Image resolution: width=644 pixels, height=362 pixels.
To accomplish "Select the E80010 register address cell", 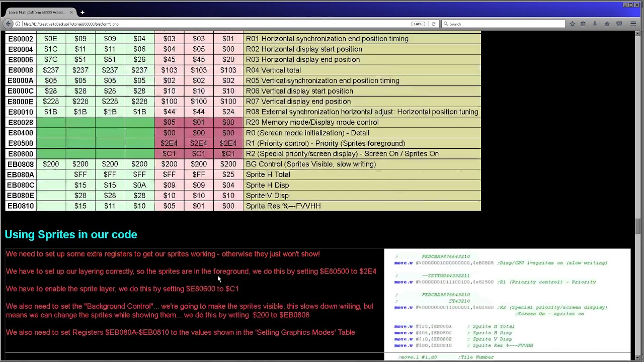I will [x=21, y=112].
